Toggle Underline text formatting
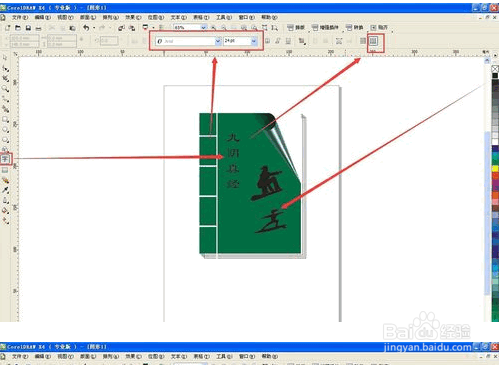 (288, 41)
